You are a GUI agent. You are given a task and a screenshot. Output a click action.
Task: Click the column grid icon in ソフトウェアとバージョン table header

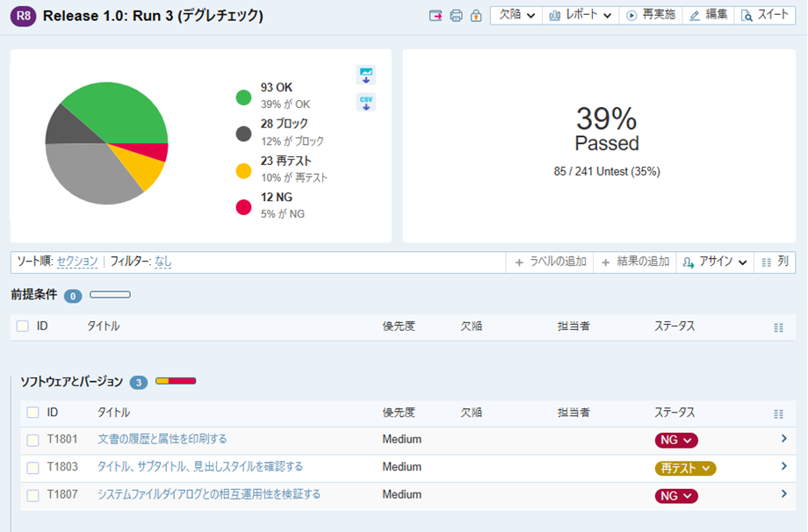click(x=778, y=413)
